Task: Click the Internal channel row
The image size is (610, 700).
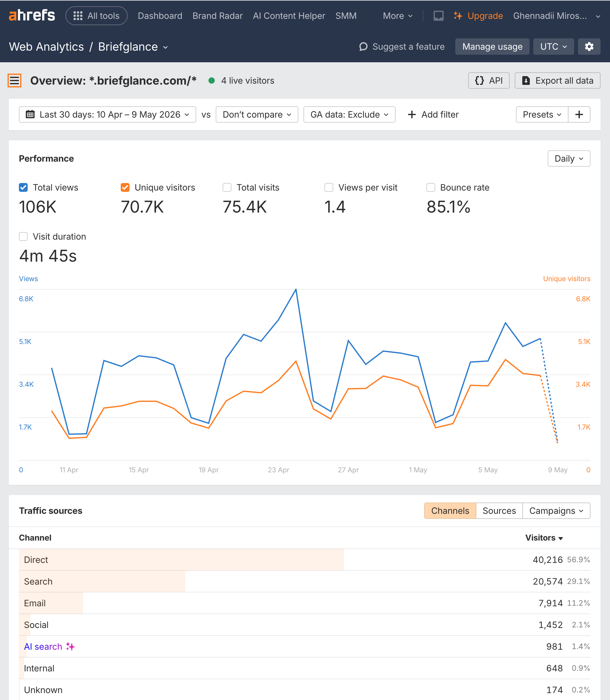Action: (305, 668)
